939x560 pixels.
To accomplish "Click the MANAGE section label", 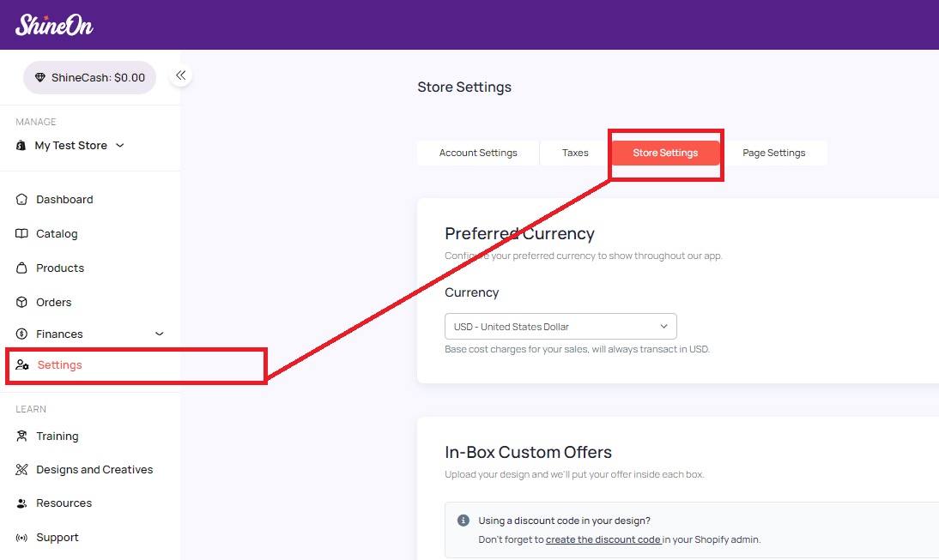I will 36,122.
